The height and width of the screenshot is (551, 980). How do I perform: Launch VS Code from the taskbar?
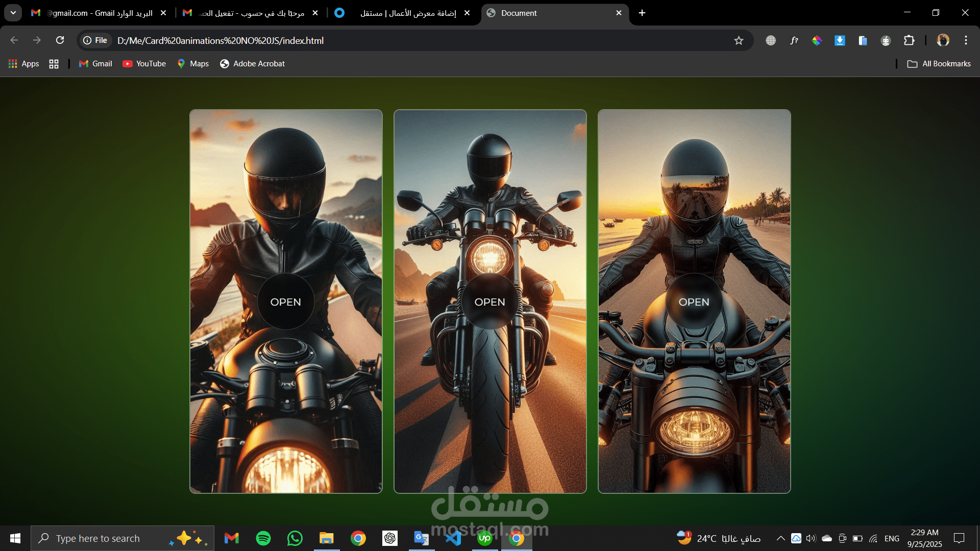[x=453, y=538]
